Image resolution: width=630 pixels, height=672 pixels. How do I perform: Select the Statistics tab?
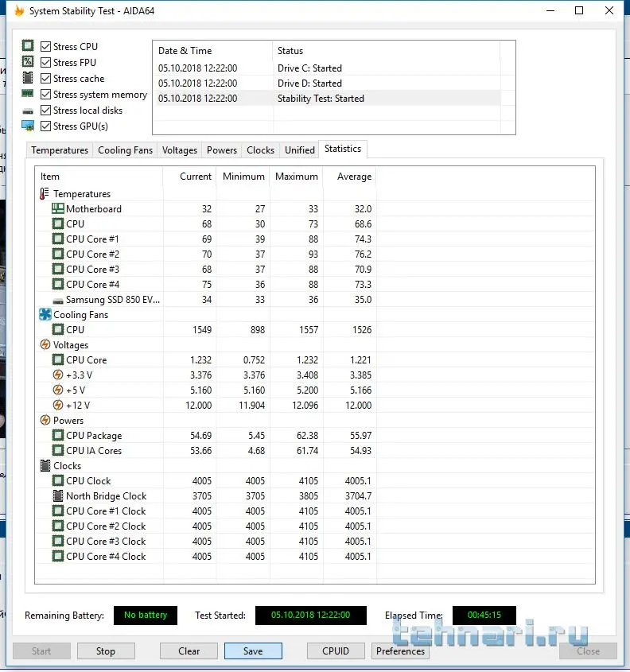[x=343, y=149]
